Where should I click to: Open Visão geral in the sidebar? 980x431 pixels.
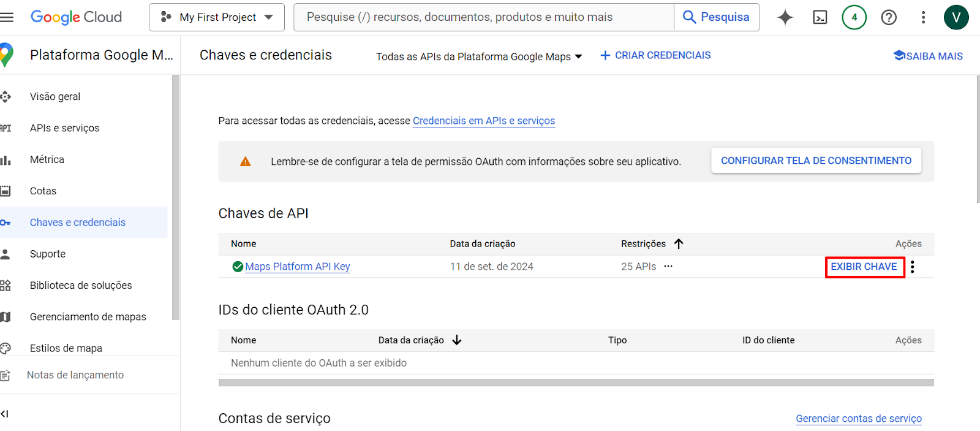55,96
